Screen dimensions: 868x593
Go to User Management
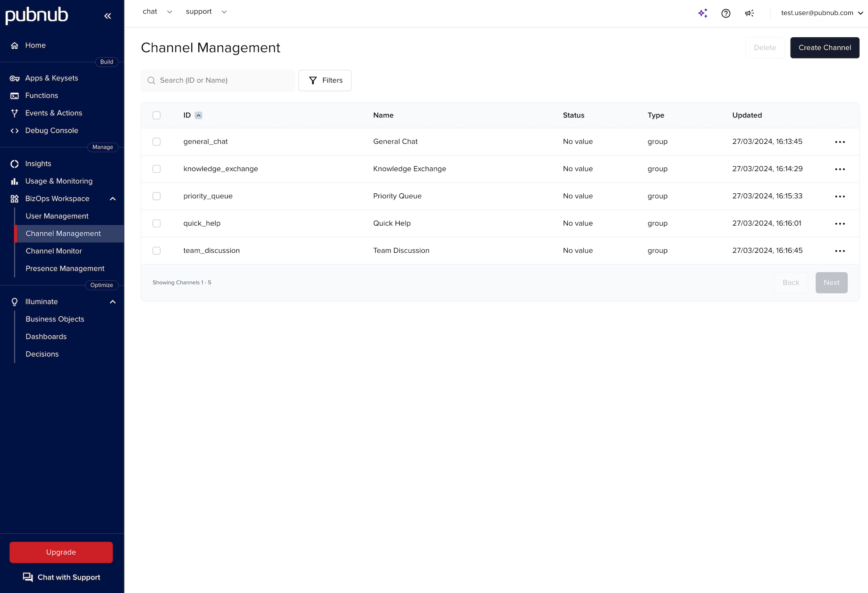[57, 216]
